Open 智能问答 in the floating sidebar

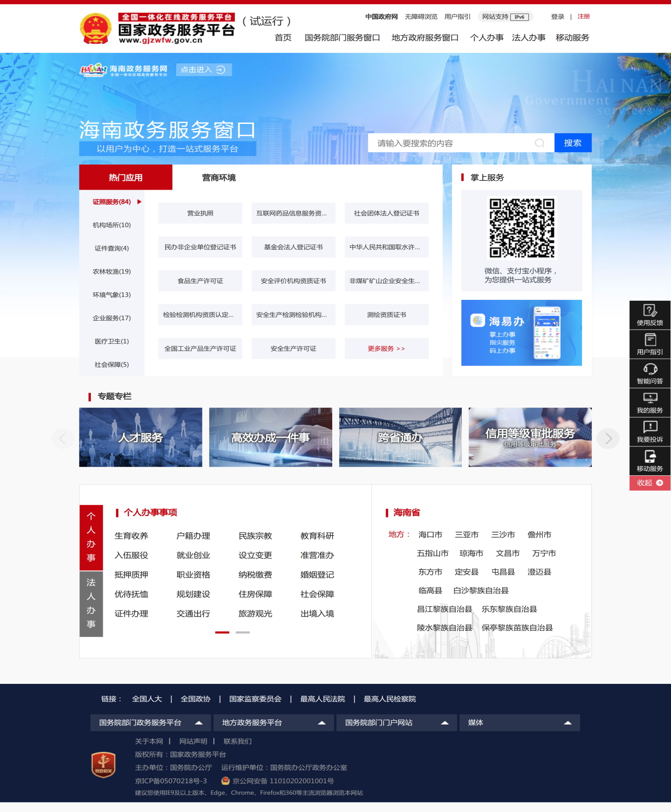(650, 374)
